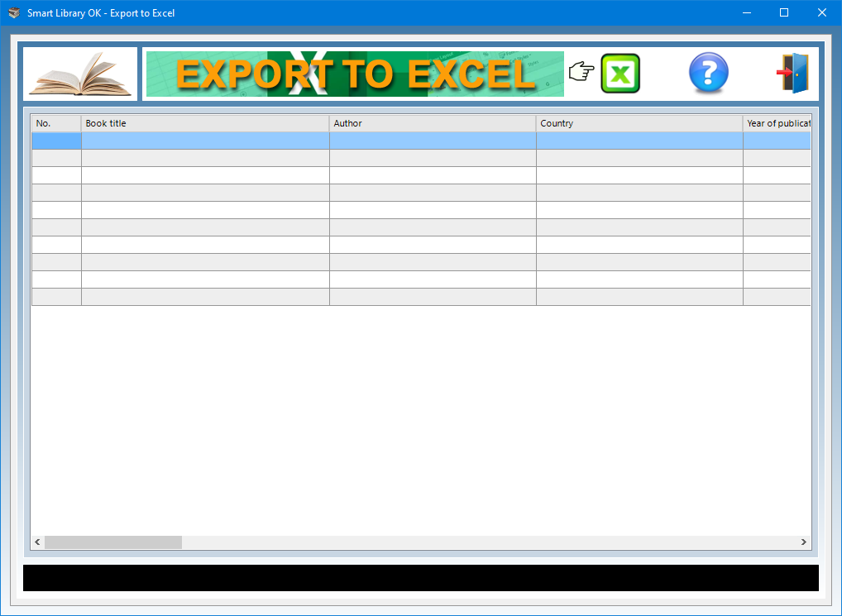Maximize the Smart Library OK window
This screenshot has width=842, height=616.
(x=784, y=13)
